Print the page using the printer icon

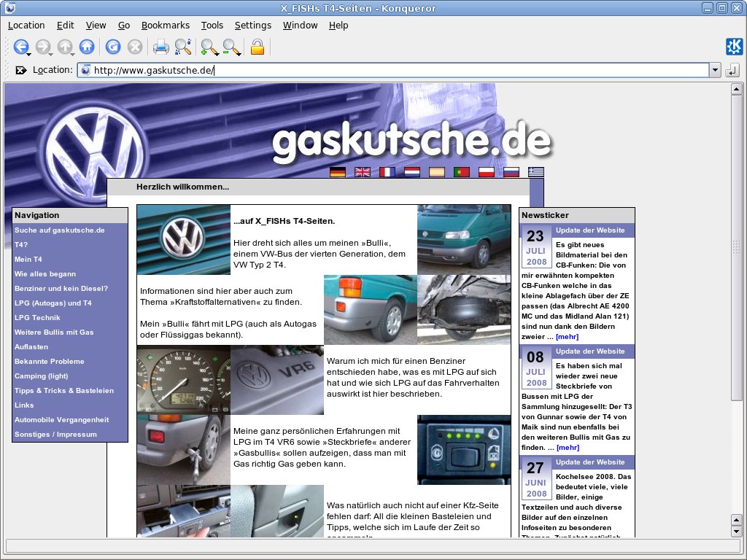pyautogui.click(x=161, y=47)
